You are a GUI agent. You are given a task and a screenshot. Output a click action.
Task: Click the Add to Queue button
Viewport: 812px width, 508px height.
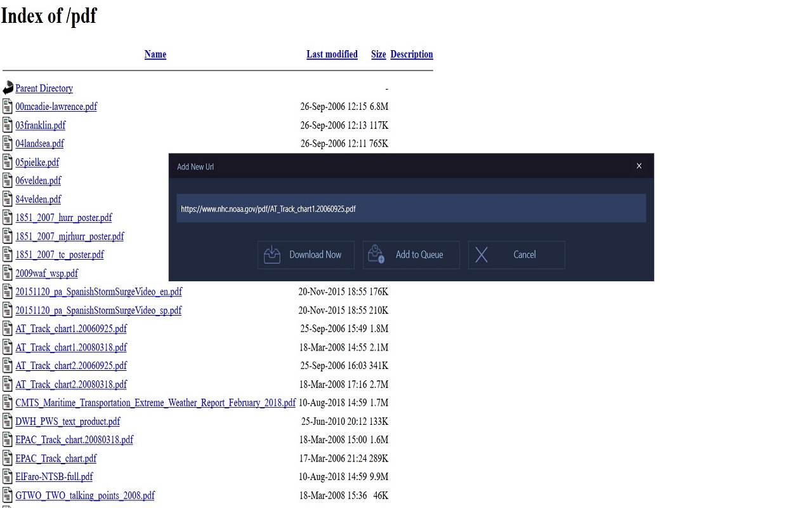point(411,255)
